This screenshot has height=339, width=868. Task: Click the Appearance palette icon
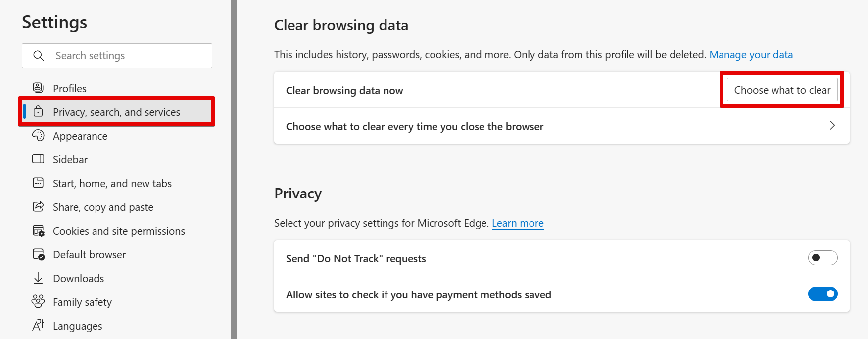[38, 136]
